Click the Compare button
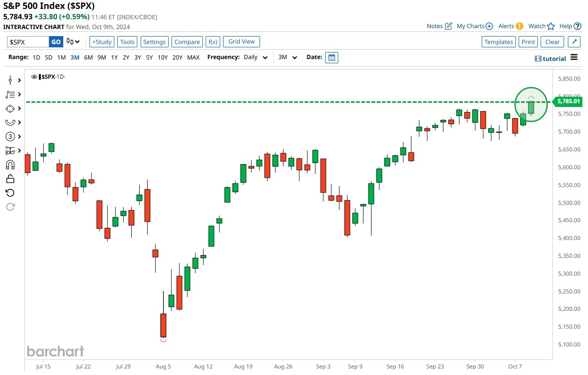Viewport: 588px width, 375px height. coord(187,42)
